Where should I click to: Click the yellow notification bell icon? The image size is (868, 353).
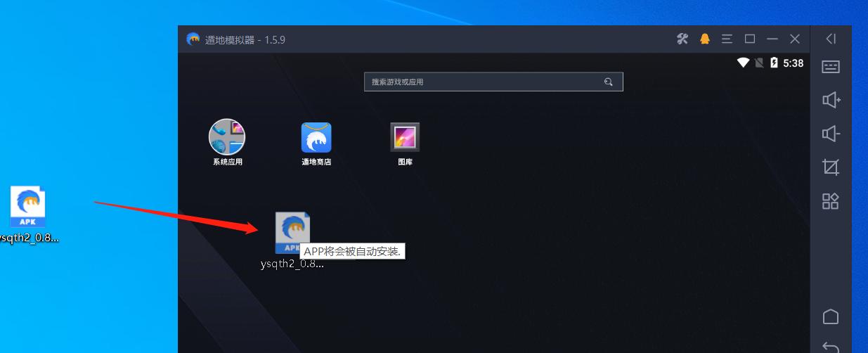(x=705, y=39)
